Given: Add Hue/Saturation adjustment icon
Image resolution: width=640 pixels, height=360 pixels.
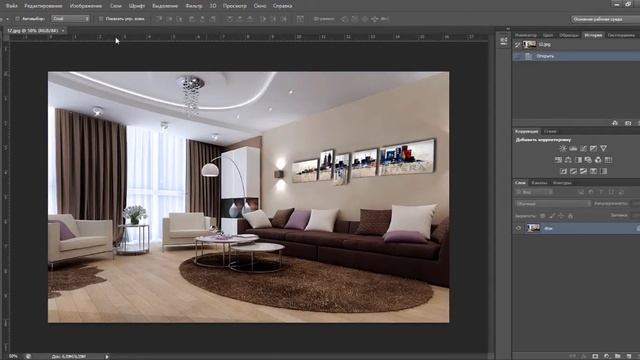Looking at the screenshot, I should (558, 160).
